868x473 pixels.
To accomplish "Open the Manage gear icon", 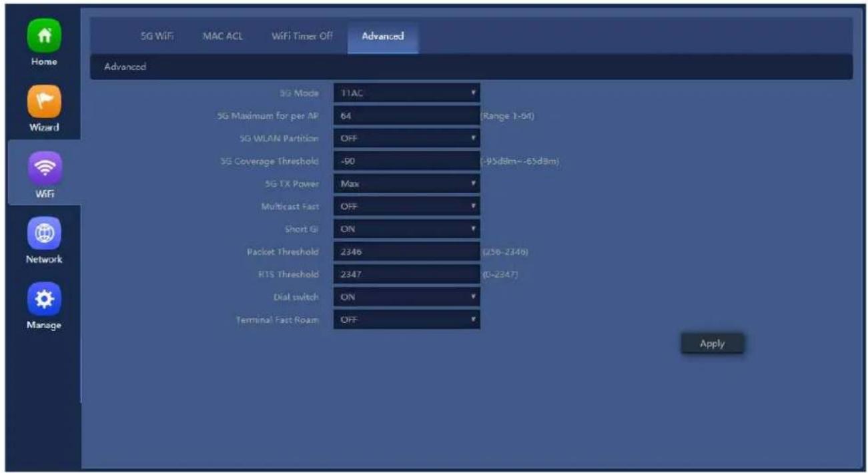I will coord(43,298).
